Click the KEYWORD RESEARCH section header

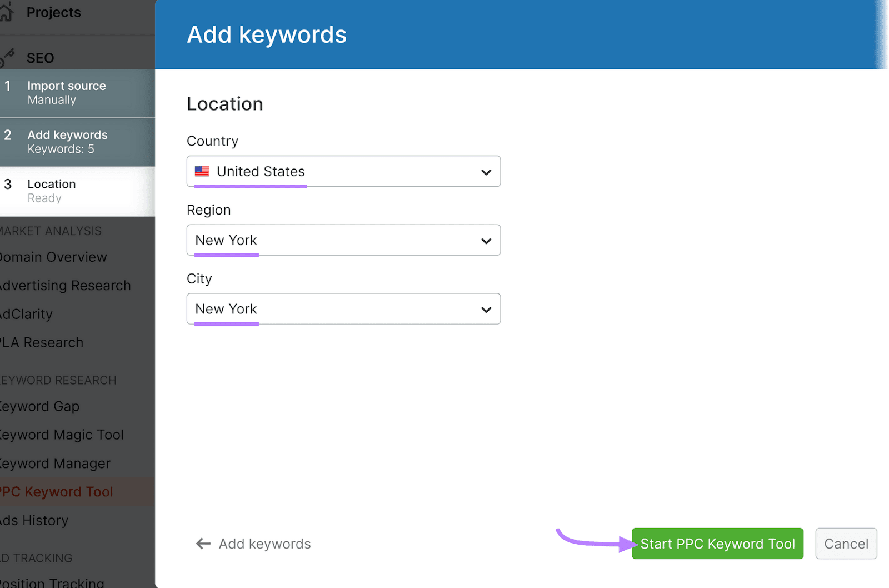tap(58, 380)
